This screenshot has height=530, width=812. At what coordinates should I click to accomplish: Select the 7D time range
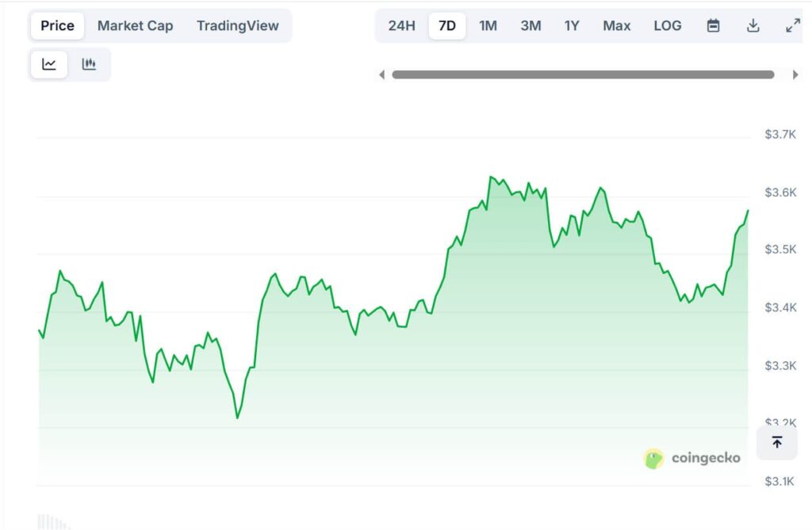pos(447,25)
